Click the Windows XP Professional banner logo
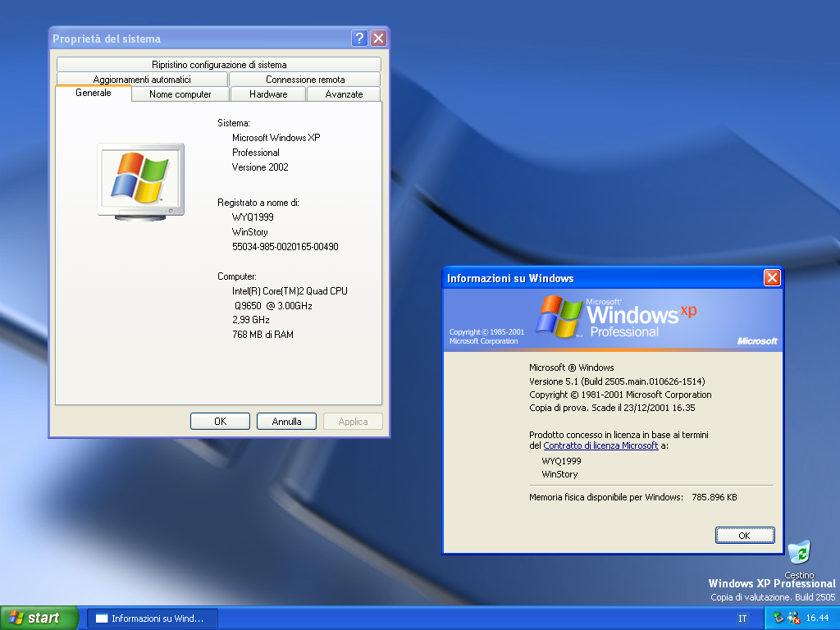Screen dimensions: 840x630 pyautogui.click(x=616, y=317)
